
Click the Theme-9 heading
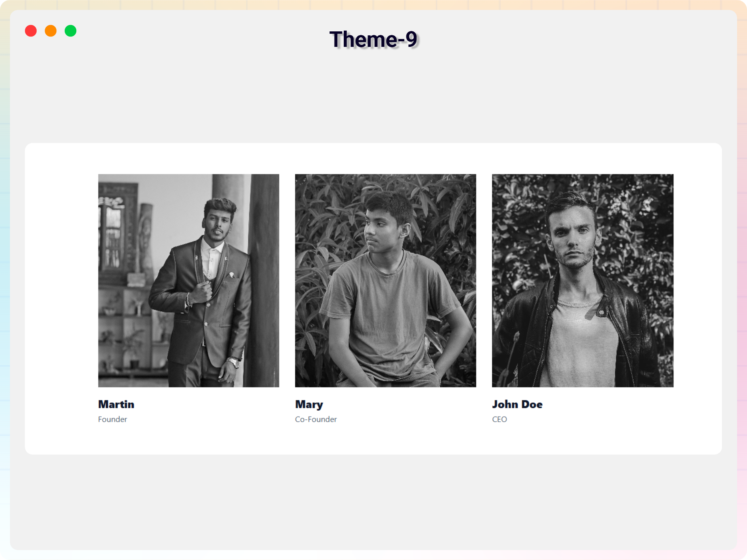[373, 39]
